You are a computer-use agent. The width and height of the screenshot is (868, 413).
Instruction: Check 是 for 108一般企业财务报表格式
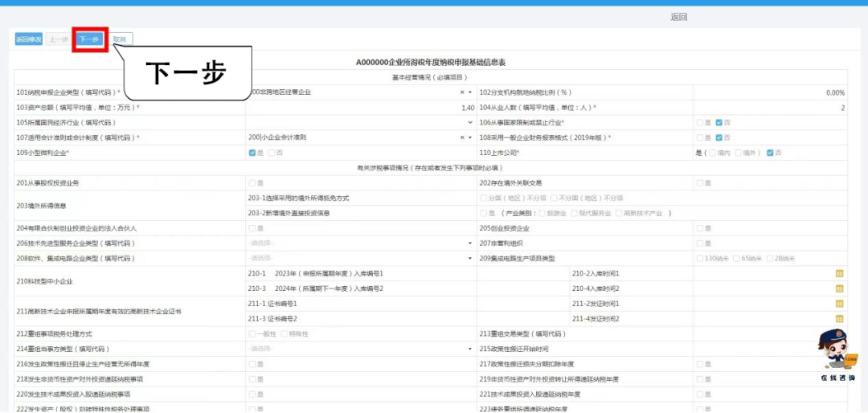pyautogui.click(x=700, y=137)
